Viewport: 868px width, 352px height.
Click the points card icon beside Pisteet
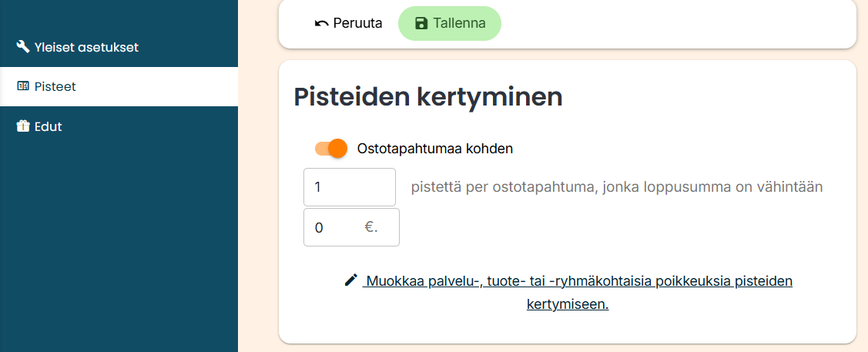point(23,87)
